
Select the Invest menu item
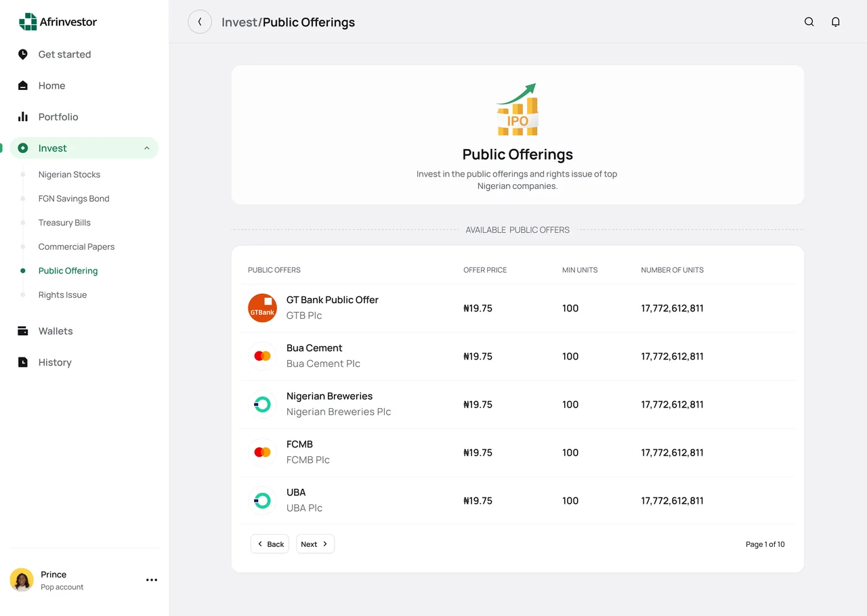84,148
